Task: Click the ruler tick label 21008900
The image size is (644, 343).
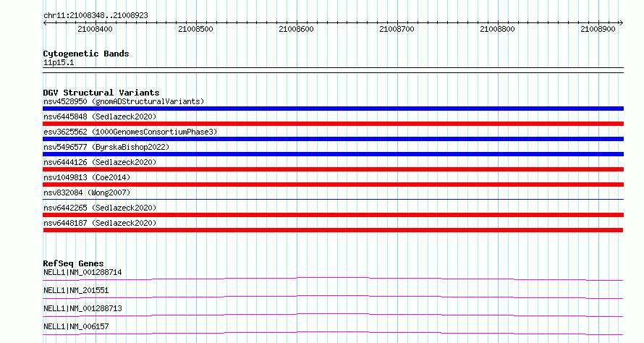Action: click(x=598, y=29)
